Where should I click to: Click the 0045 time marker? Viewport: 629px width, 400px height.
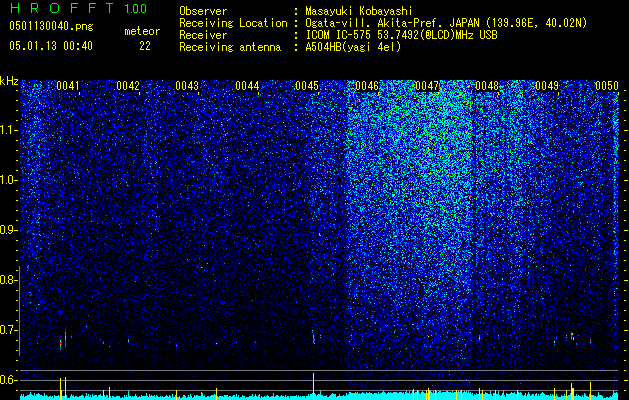307,86
